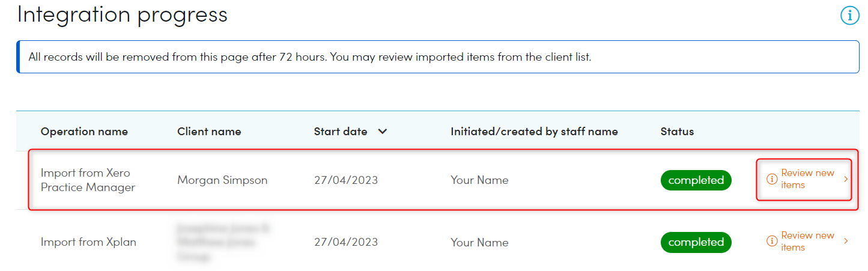Sort by Operation name column header
The width and height of the screenshot is (868, 271).
pyautogui.click(x=84, y=132)
